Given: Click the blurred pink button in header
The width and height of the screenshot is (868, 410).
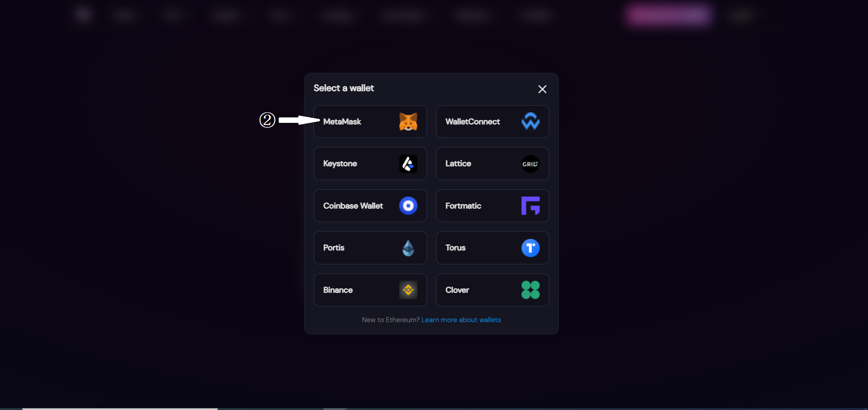Looking at the screenshot, I should pos(667,15).
